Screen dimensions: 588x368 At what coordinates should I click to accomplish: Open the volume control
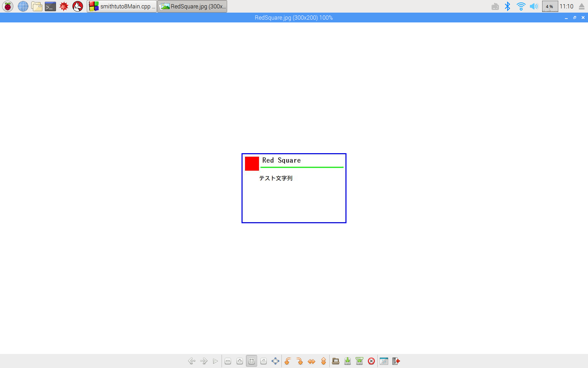click(x=534, y=6)
